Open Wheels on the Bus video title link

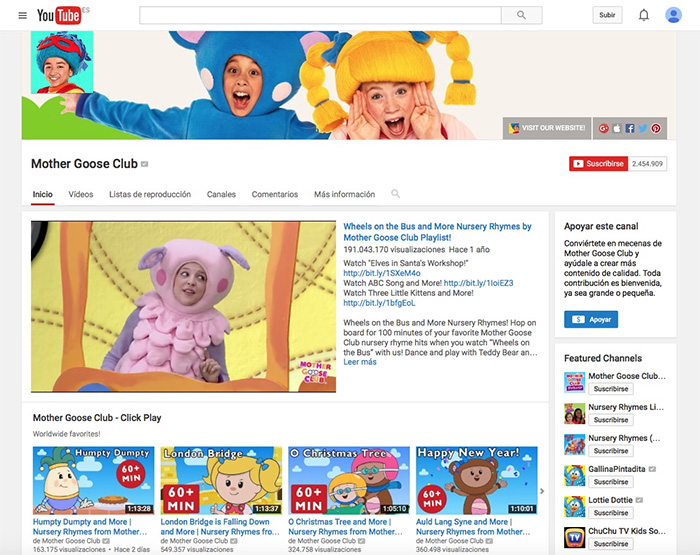[437, 232]
